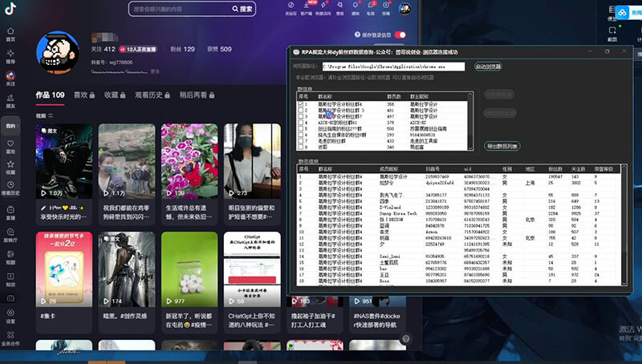
Task: Select the 稍后再看 locked tab
Action: (197, 95)
